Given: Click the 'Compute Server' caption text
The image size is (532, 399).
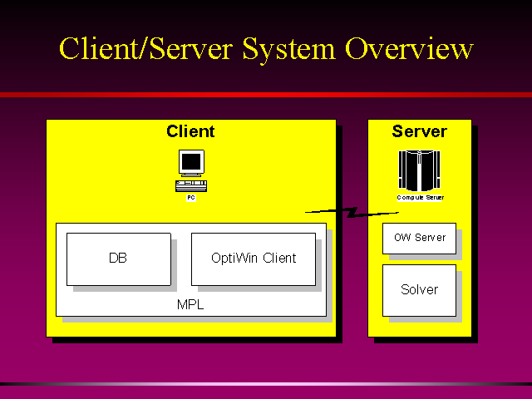Looking at the screenshot, I should coord(419,198).
